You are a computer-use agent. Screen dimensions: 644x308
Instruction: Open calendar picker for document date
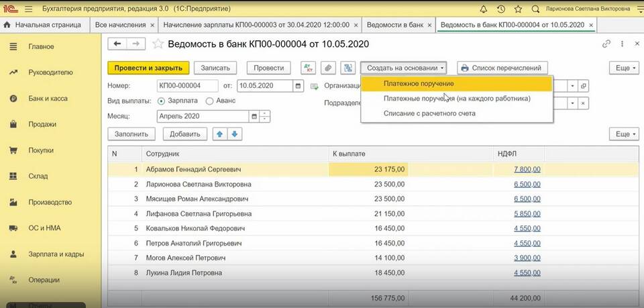[298, 86]
